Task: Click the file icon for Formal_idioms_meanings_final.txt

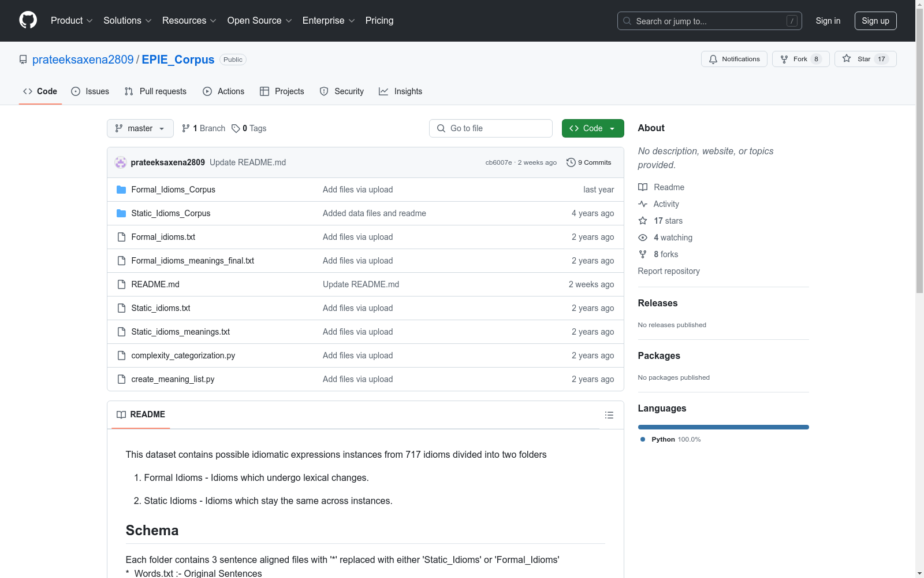Action: (121, 261)
